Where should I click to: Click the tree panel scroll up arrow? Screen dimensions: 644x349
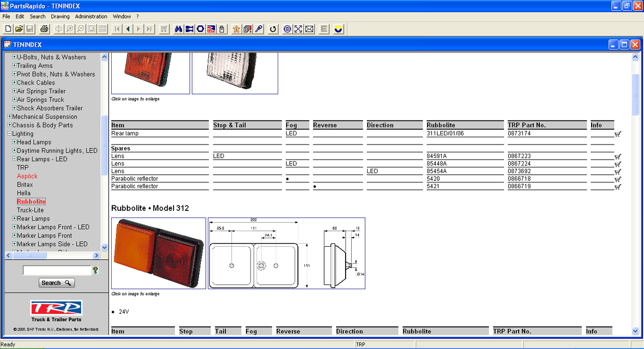[105, 57]
